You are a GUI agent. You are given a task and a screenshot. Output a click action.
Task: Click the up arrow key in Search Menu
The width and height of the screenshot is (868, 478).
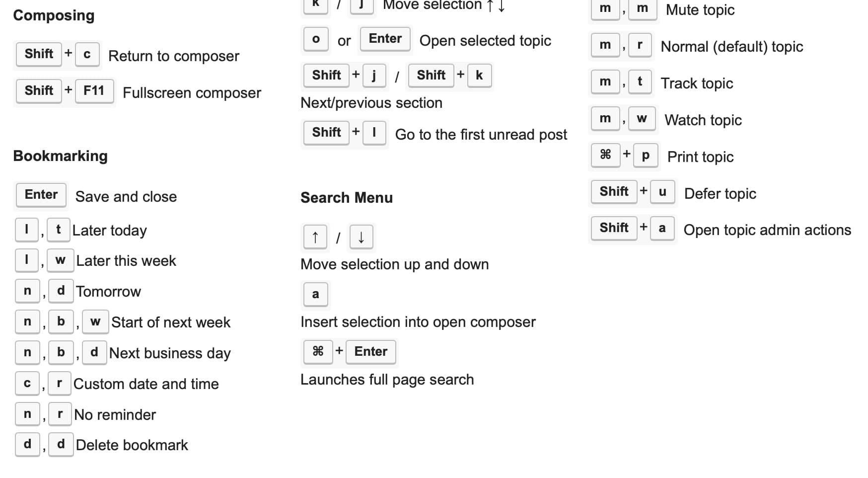click(315, 237)
